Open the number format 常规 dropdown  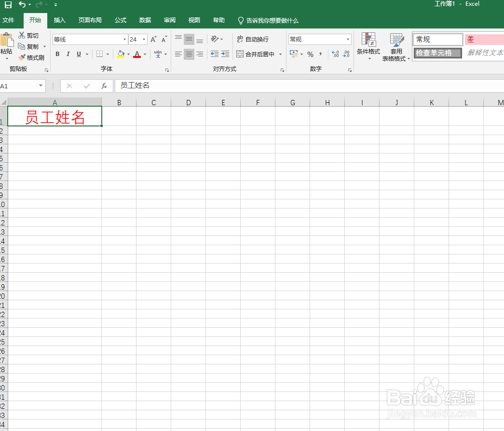point(348,39)
